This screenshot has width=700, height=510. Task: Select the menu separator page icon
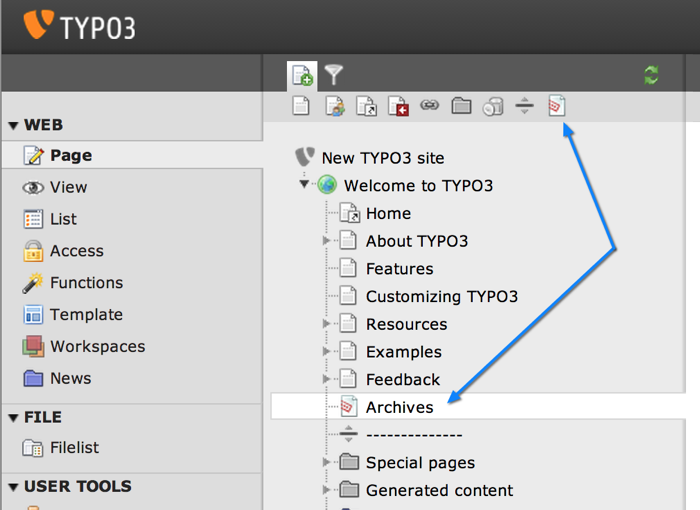524,106
